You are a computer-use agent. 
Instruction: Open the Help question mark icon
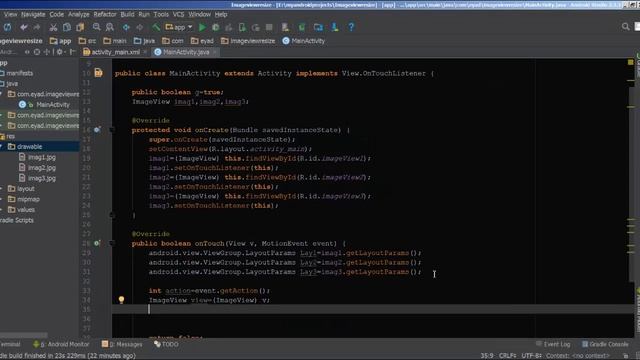point(351,27)
